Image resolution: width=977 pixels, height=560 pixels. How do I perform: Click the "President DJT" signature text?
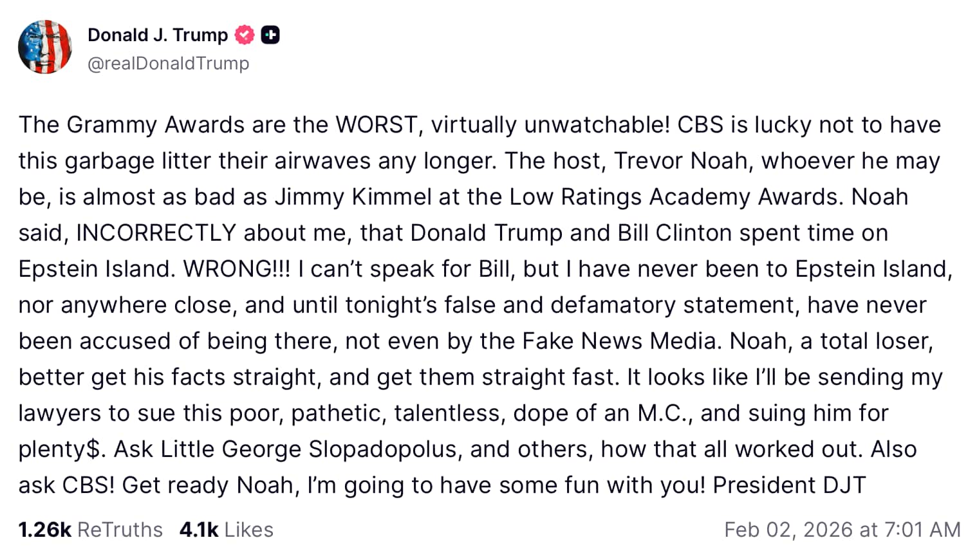click(789, 485)
